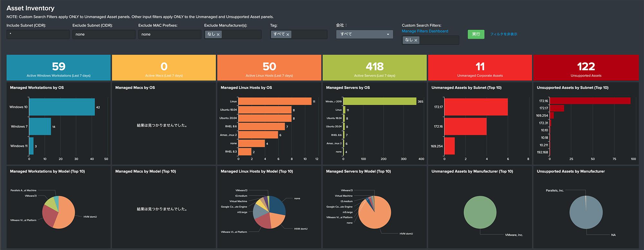Click the 172.17 bar in Unmanaged Assets by Subnet
The image size is (644, 250).
tap(476, 107)
